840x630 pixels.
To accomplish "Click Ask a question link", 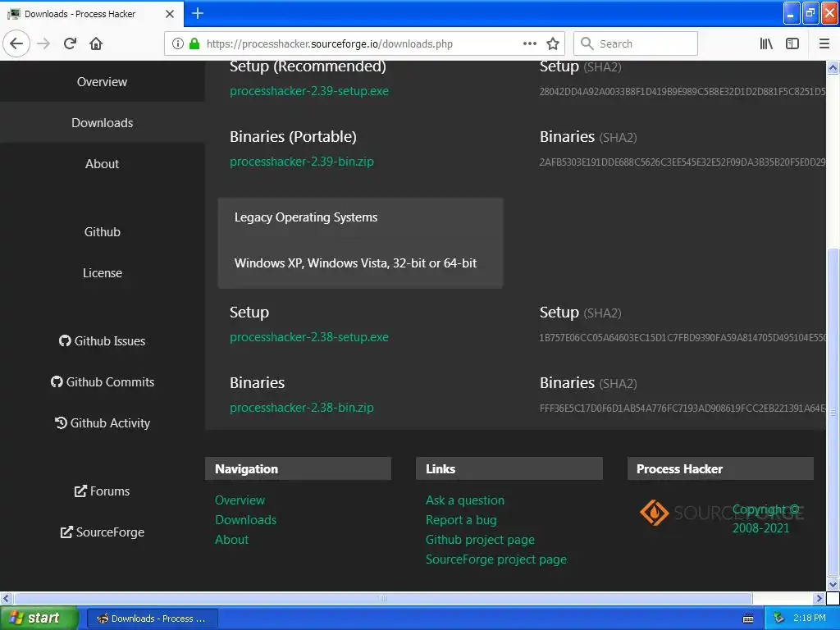I will coord(464,500).
